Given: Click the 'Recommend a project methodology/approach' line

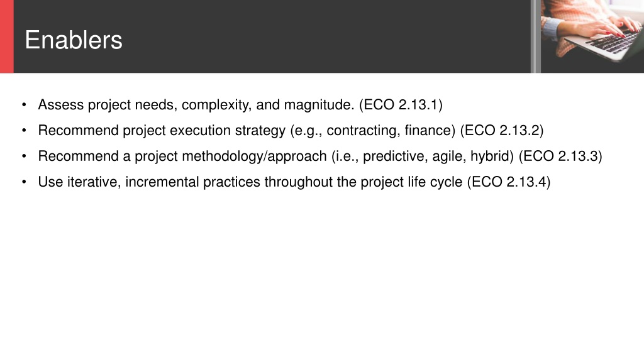Looking at the screenshot, I should pos(320,156).
